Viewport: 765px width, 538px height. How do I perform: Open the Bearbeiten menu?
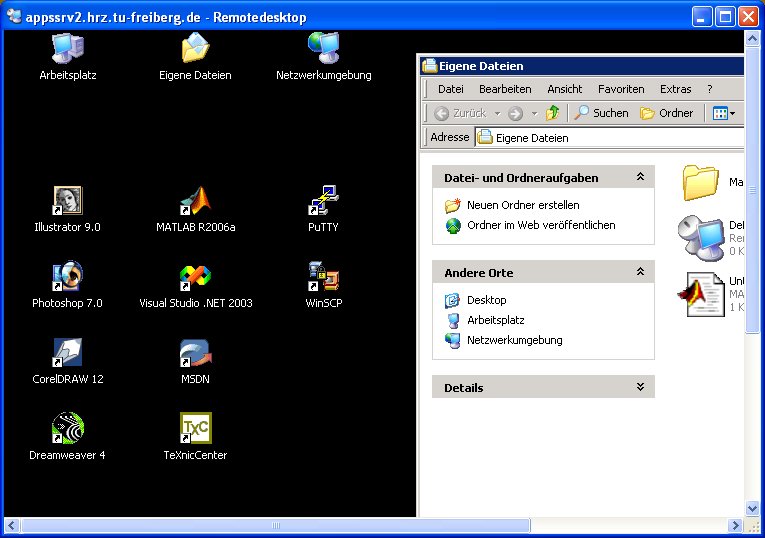pos(505,89)
